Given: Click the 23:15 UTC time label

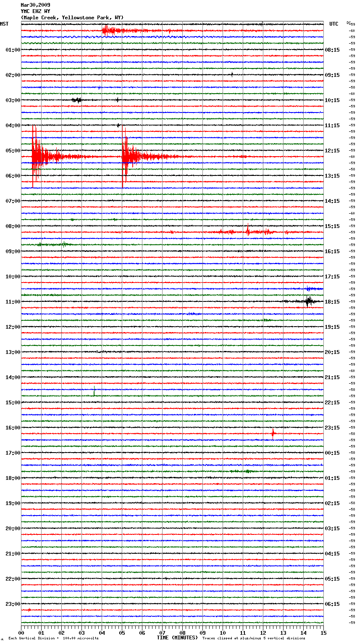Looking at the screenshot, I should point(332,428).
